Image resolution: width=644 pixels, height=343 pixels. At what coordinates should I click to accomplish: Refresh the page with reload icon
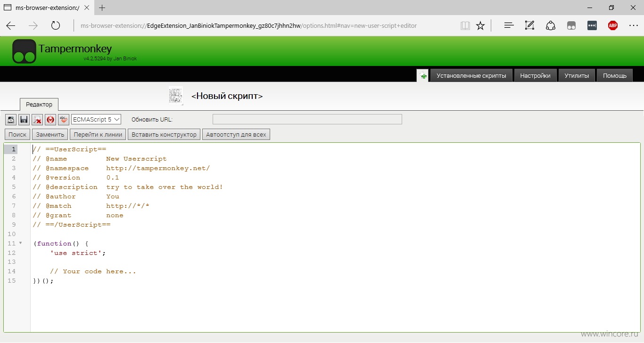coord(56,25)
